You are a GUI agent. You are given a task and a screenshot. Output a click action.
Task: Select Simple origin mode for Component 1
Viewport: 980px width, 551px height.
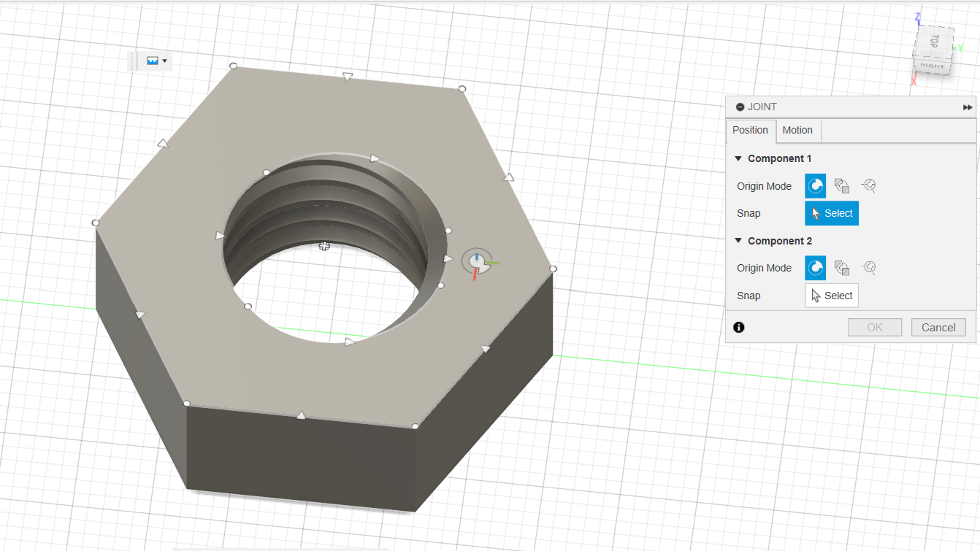pos(815,186)
